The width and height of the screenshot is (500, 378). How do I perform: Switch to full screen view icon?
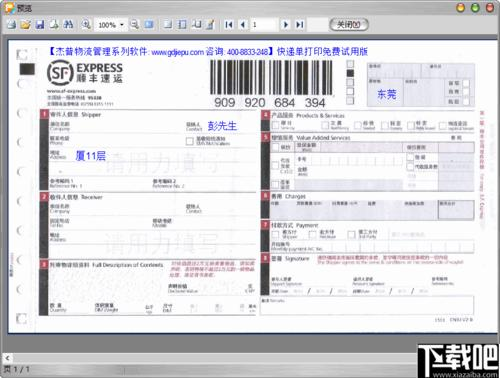pos(149,25)
